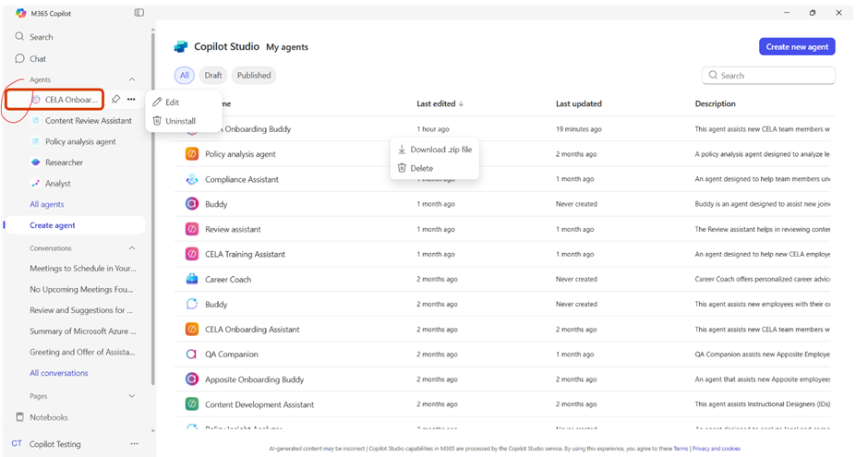The height and width of the screenshot is (457, 868).
Task: Click QA Companion row icon
Action: click(x=191, y=355)
